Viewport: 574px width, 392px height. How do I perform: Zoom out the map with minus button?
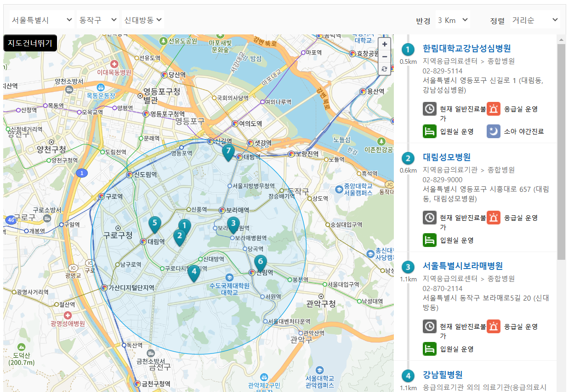(x=384, y=56)
